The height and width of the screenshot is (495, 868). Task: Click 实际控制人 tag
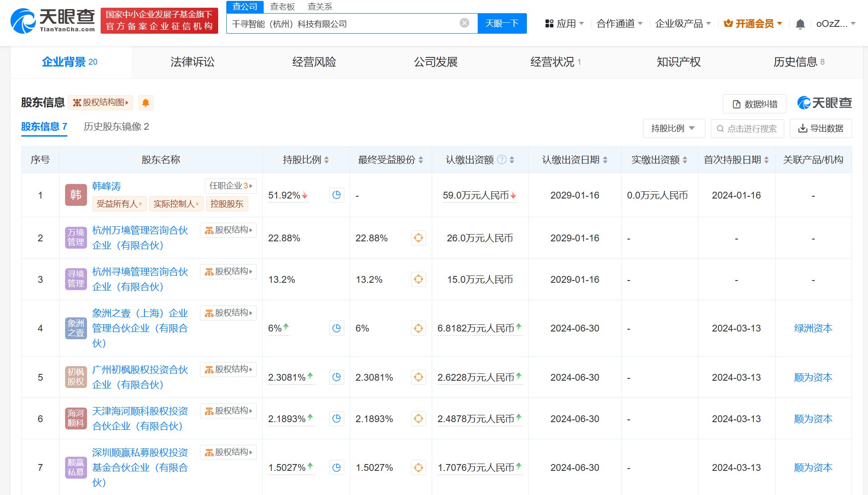[176, 204]
